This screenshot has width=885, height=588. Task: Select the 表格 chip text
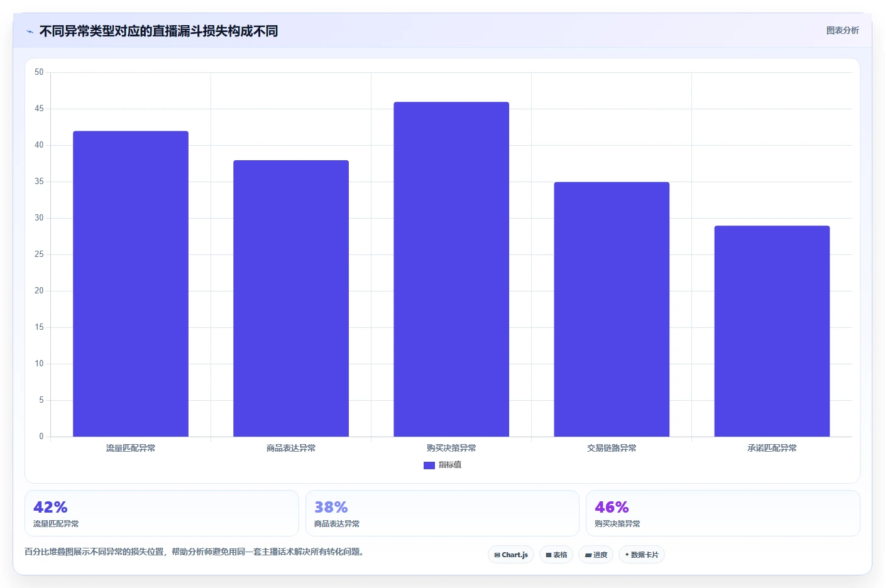pos(560,555)
